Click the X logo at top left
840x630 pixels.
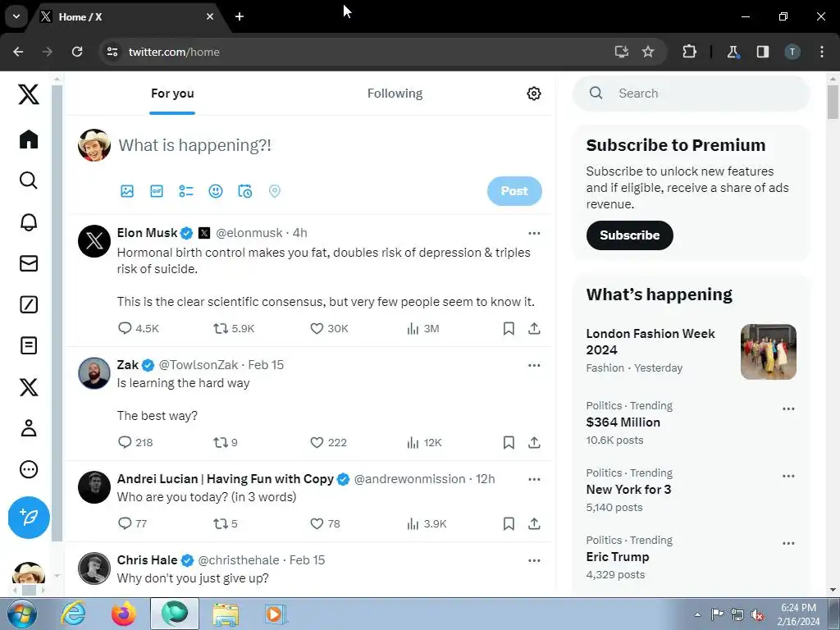(29, 94)
